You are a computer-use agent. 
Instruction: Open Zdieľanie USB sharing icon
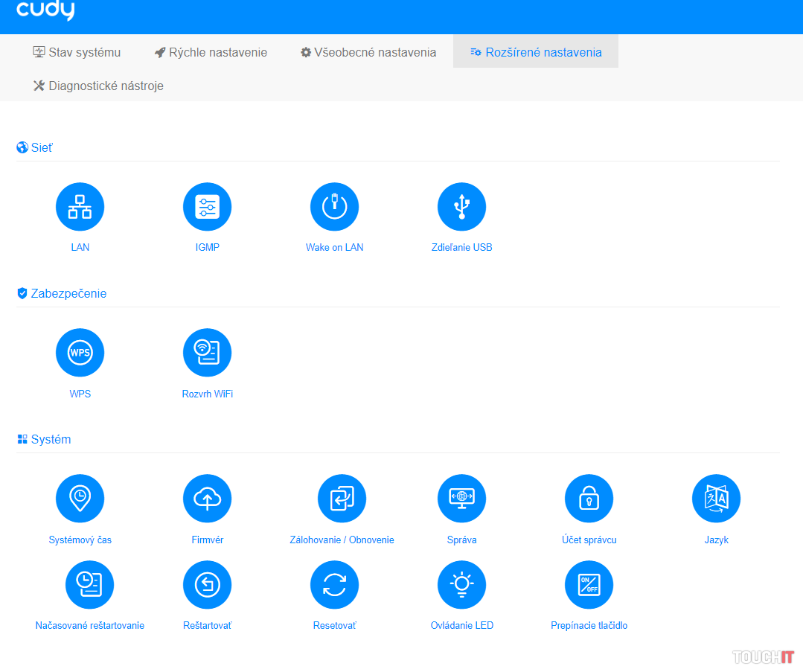tap(461, 207)
